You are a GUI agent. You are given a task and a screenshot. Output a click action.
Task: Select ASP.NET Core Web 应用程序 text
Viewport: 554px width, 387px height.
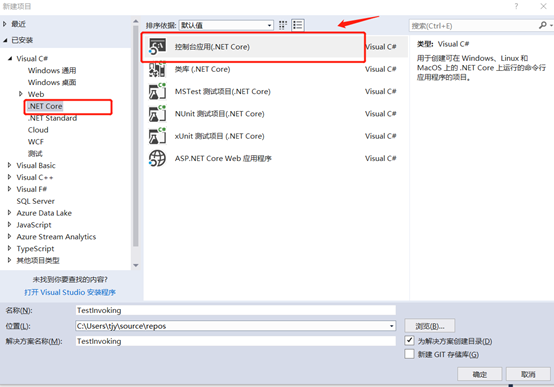223,158
